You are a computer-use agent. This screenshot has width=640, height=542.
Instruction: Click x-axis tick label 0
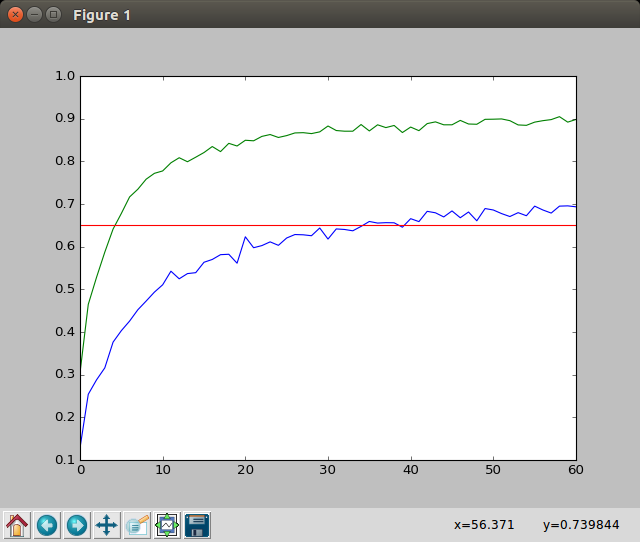(81, 470)
